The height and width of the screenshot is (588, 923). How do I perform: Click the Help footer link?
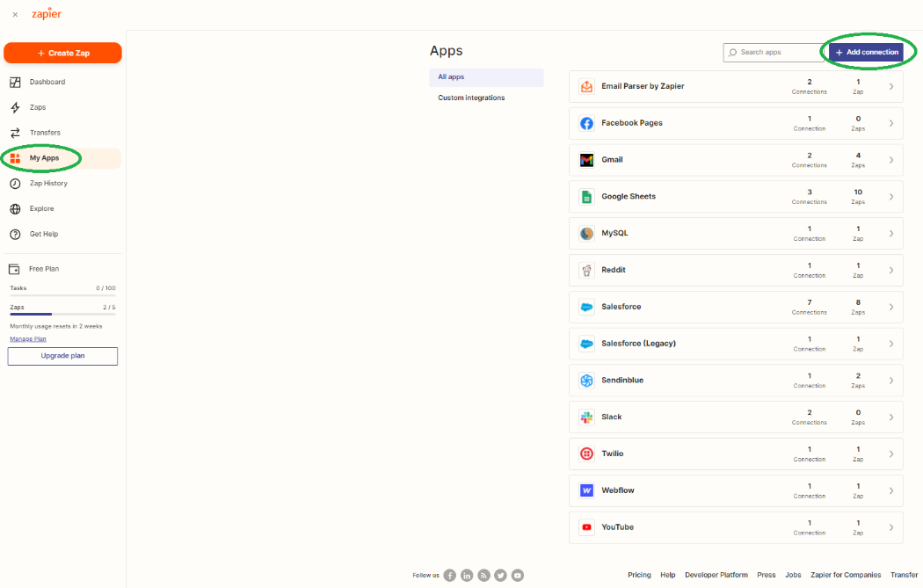pos(667,575)
